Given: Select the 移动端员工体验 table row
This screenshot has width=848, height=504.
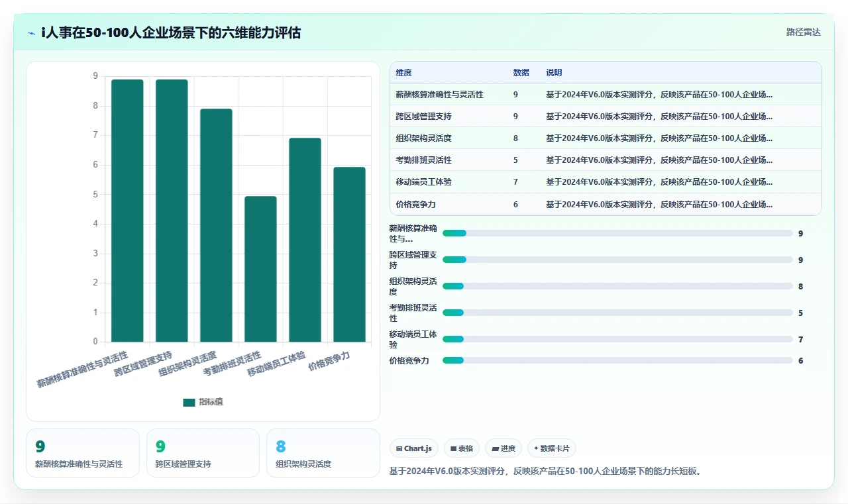Looking at the screenshot, I should [x=606, y=182].
